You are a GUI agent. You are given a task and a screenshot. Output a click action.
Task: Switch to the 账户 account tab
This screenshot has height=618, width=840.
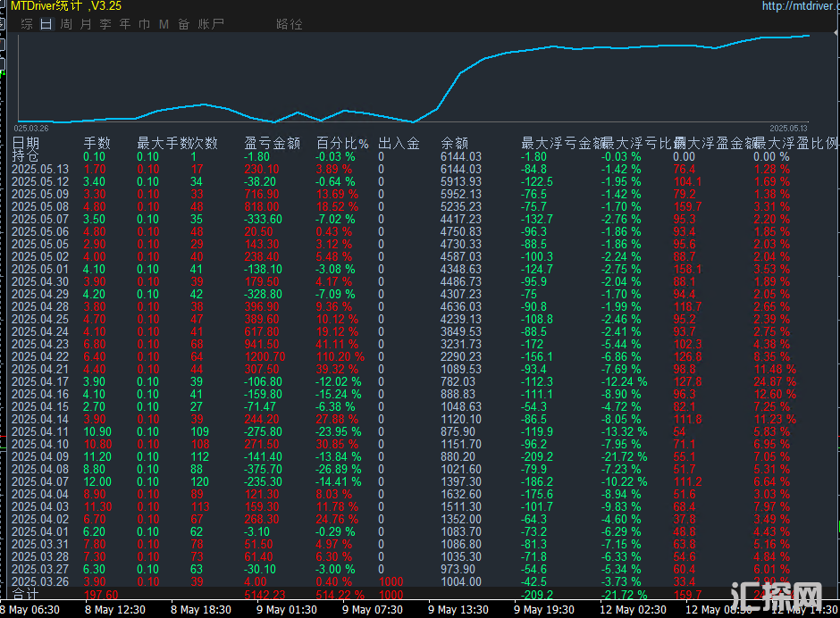[x=211, y=24]
